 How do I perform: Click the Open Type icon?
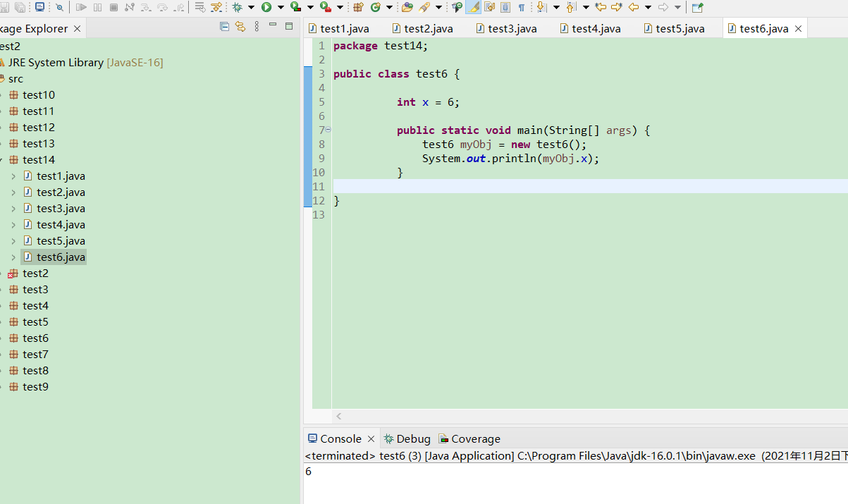click(x=407, y=7)
